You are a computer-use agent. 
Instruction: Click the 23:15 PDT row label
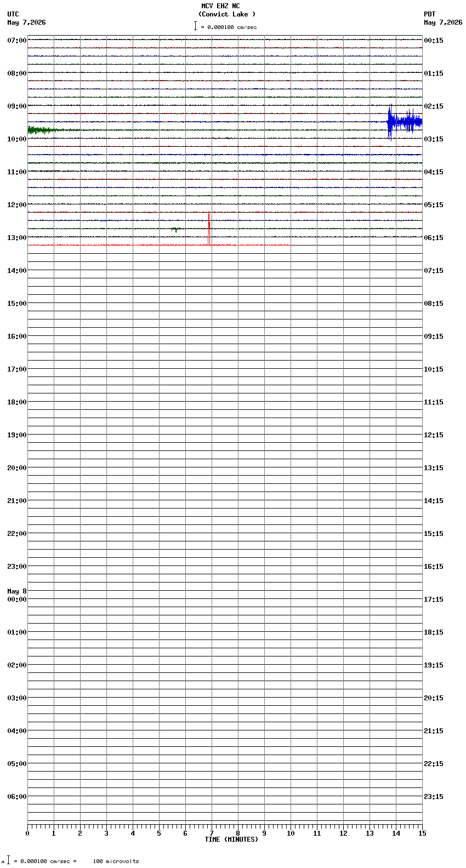click(x=434, y=797)
